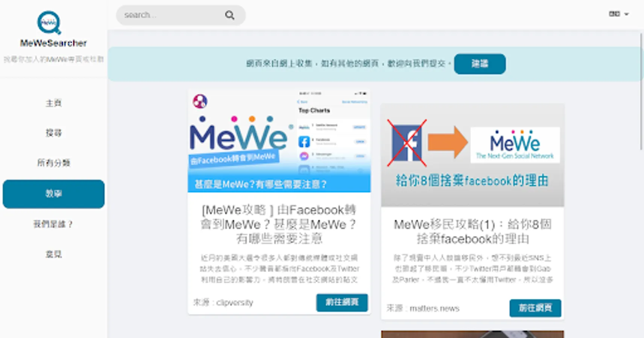Click the MeWe移民攻略(1) article title
Image resolution: width=644 pixels, height=338 pixels.
(x=473, y=231)
